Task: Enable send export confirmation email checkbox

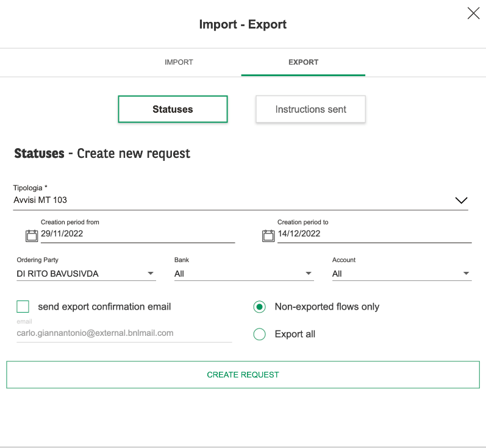Action: point(23,307)
